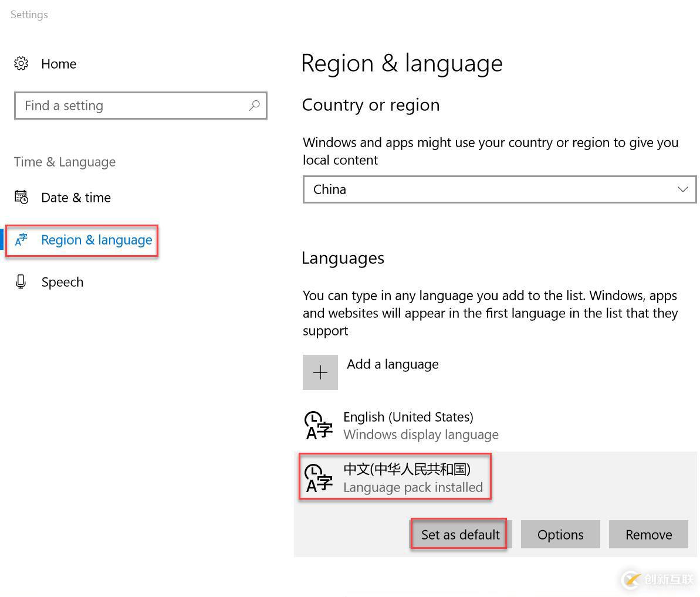Open the Speech settings page

click(62, 282)
